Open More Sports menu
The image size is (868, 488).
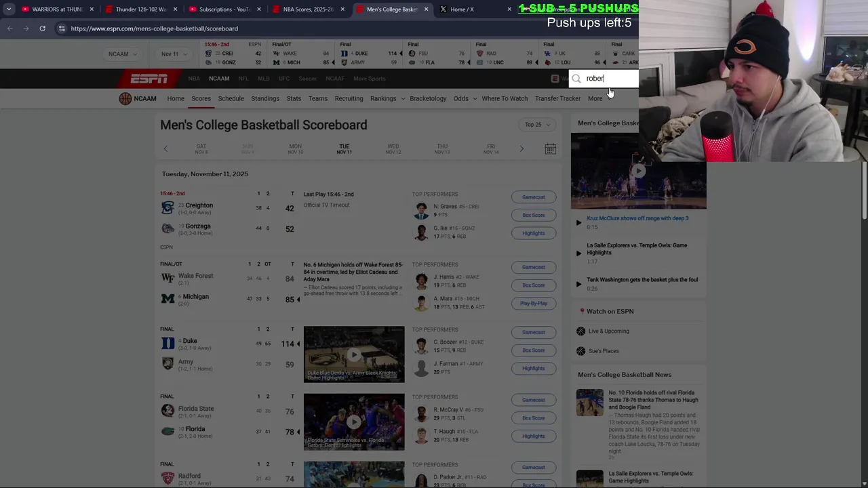(x=370, y=79)
